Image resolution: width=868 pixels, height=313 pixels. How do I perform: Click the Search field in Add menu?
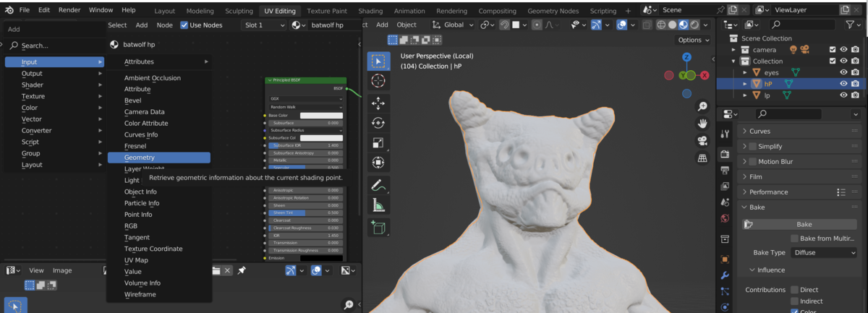54,45
